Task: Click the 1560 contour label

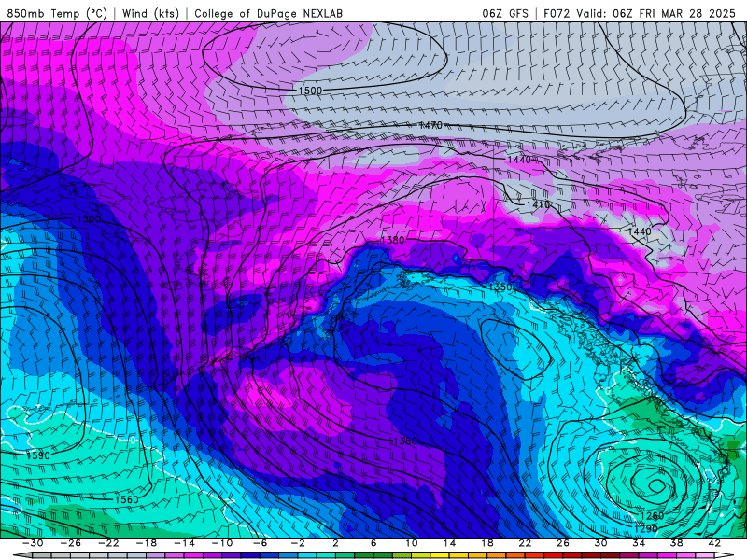Action: (127, 499)
